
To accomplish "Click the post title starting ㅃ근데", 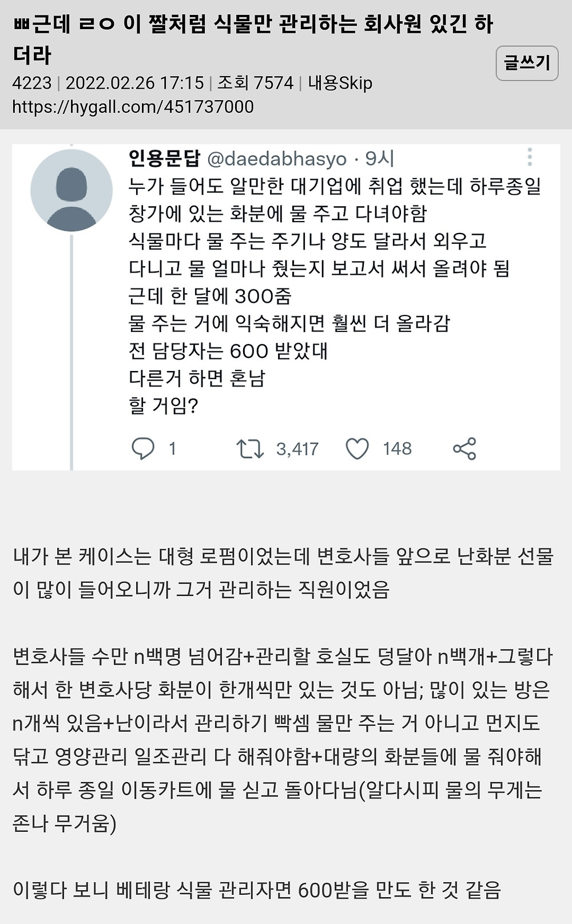I will point(253,40).
